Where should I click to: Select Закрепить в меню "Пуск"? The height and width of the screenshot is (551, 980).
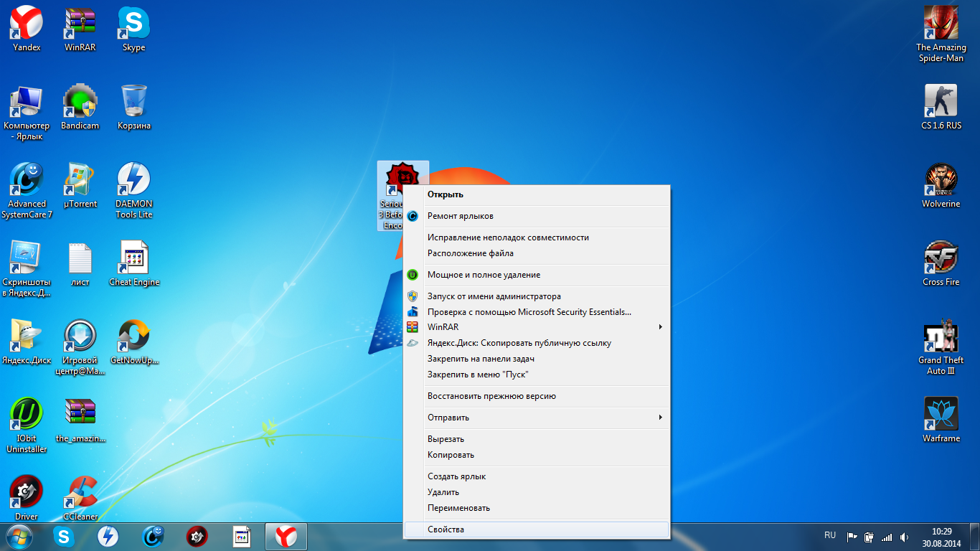pos(537,375)
